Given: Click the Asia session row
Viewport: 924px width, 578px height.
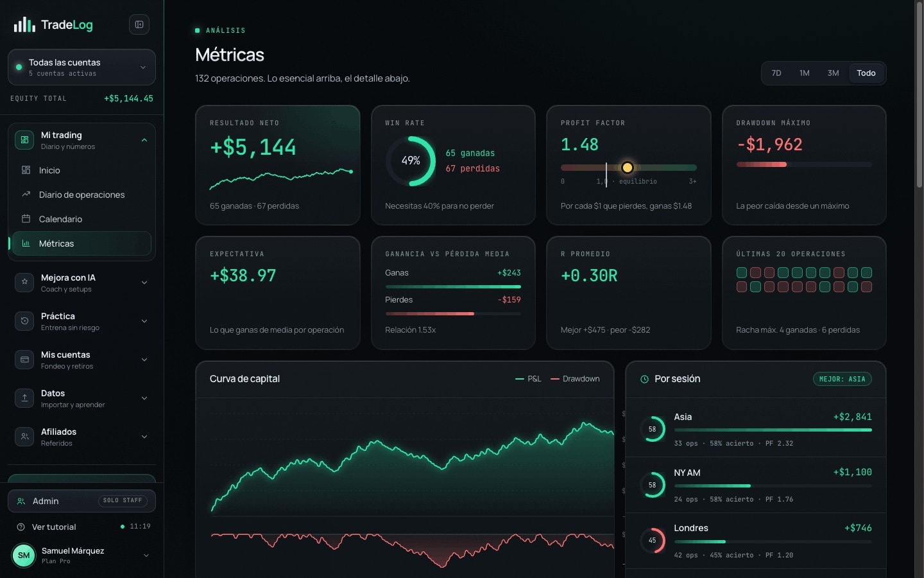Looking at the screenshot, I should point(755,429).
